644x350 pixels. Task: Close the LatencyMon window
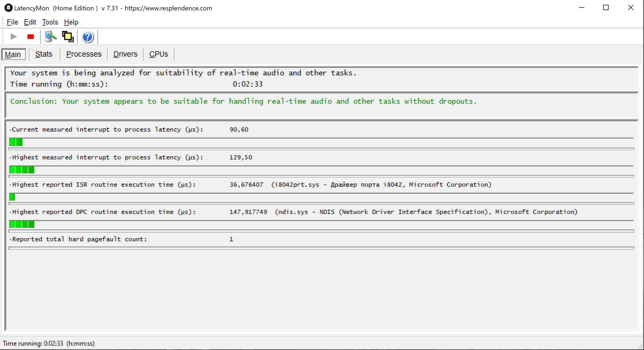tap(631, 8)
